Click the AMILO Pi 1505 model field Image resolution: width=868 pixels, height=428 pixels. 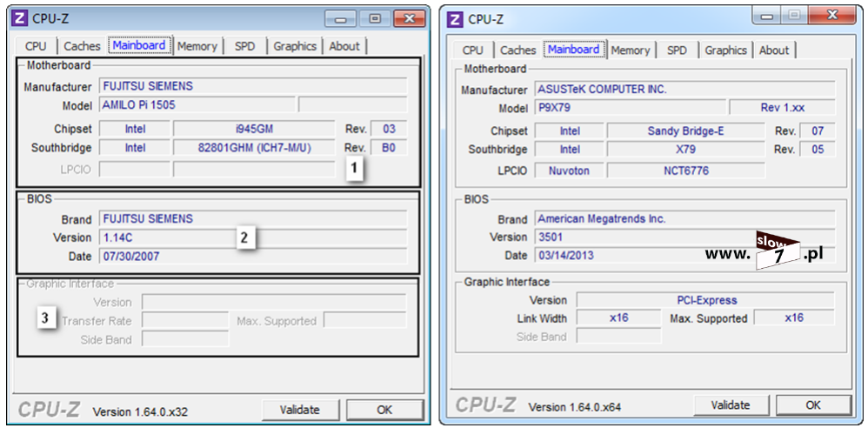point(197,104)
